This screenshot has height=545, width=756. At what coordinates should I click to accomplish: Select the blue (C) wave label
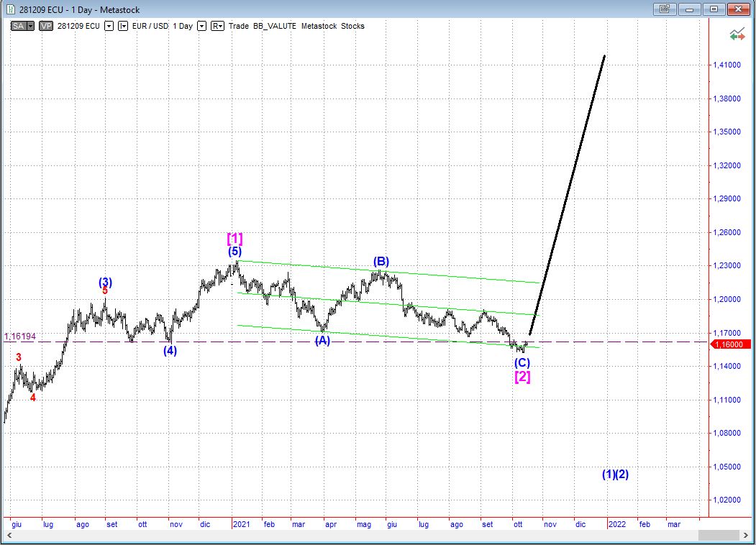tap(522, 362)
